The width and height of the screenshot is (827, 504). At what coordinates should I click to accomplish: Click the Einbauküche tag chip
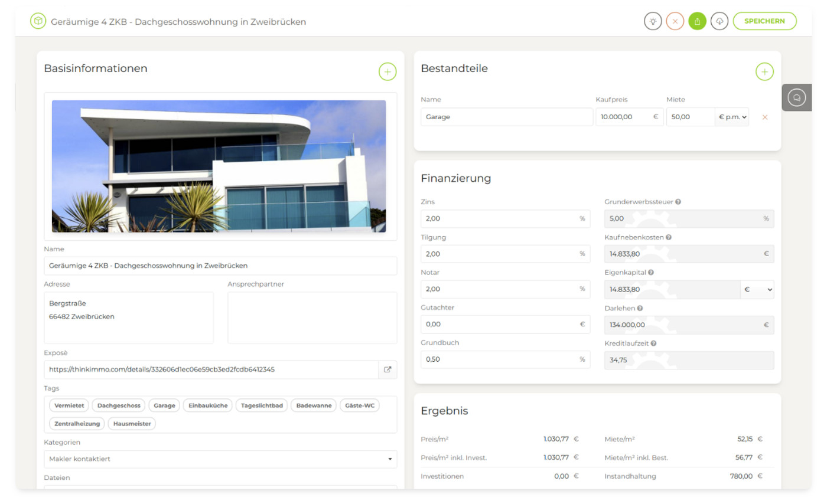[208, 405]
